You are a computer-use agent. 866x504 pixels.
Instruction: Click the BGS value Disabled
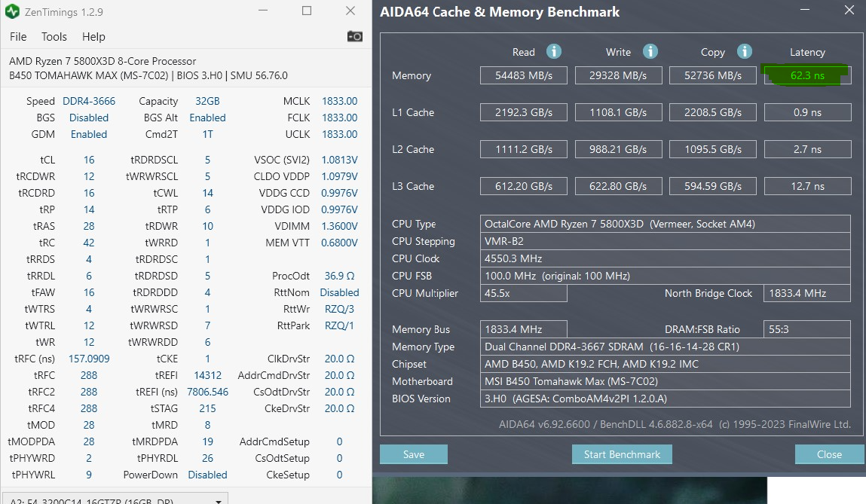tap(89, 118)
